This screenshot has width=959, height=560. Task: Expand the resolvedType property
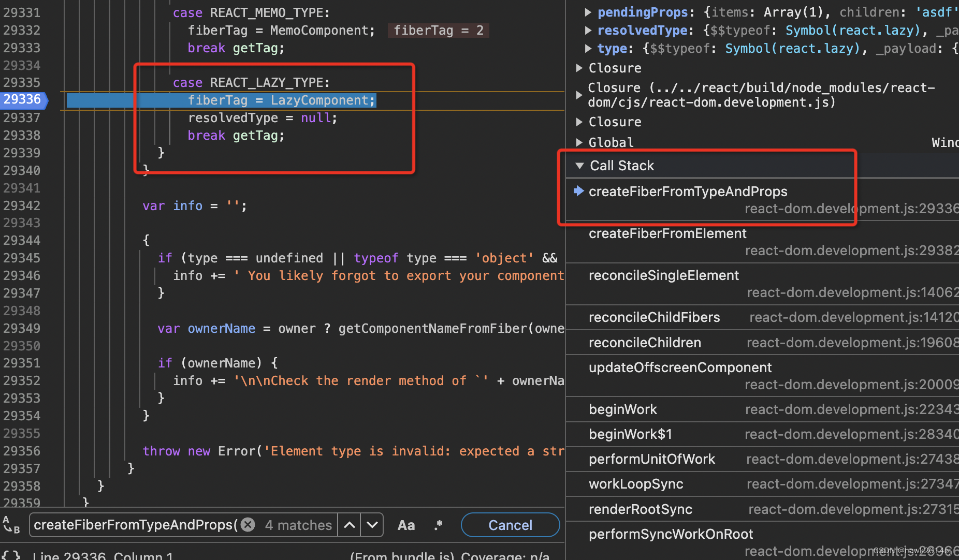(x=588, y=30)
